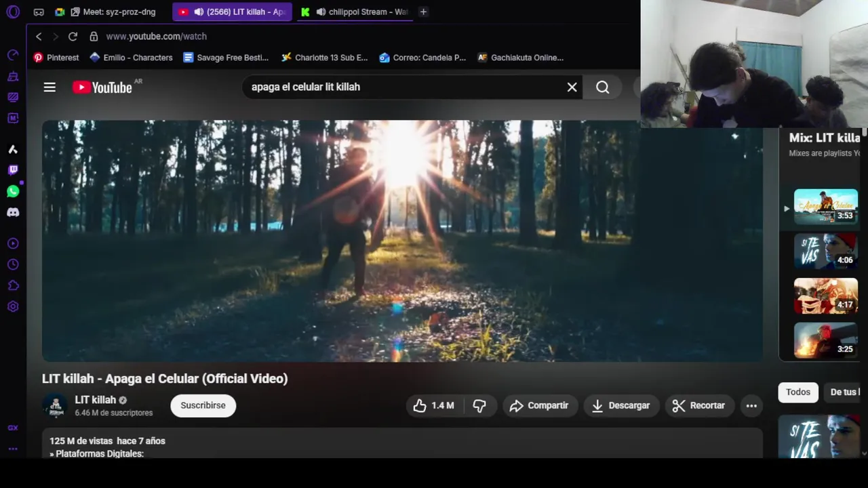Download the video via Descargar
The width and height of the screenshot is (868, 488).
coord(621,405)
